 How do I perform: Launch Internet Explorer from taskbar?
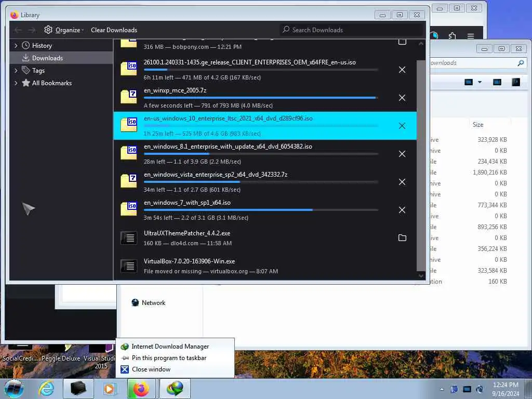pyautogui.click(x=46, y=389)
